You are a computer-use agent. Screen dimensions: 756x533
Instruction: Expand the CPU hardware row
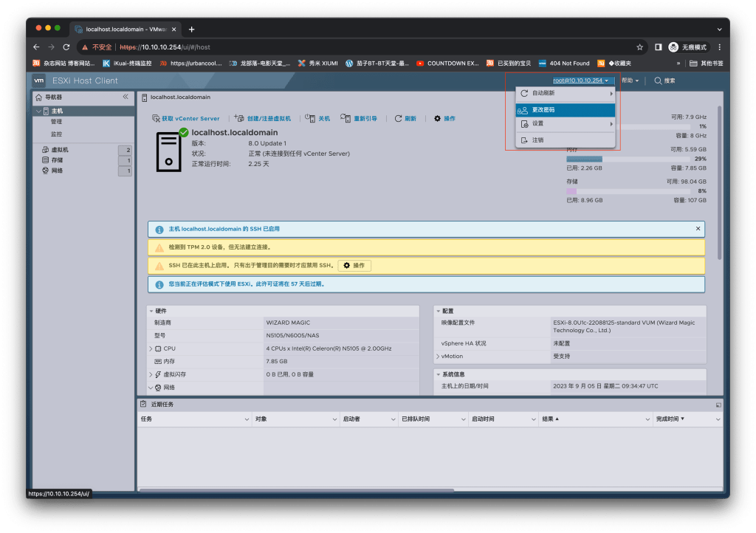click(x=151, y=348)
